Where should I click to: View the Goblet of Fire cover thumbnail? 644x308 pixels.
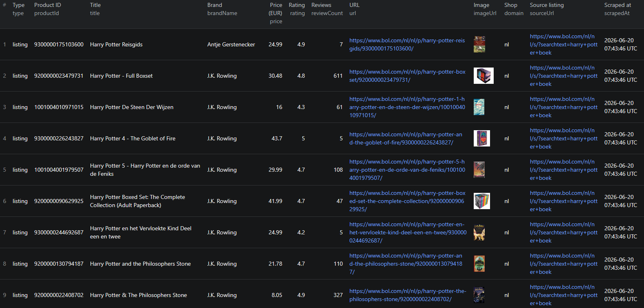482,138
